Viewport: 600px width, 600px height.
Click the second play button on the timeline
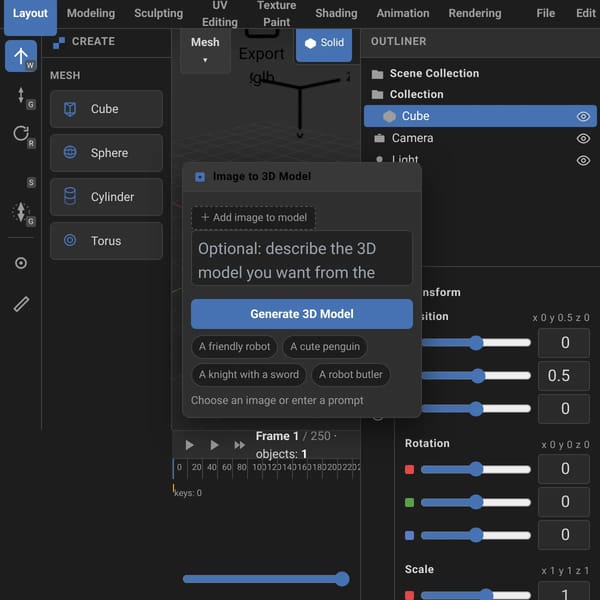tap(215, 445)
